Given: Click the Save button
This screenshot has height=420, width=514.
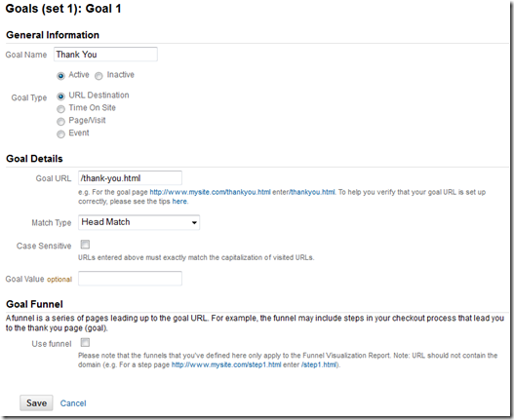Looking at the screenshot, I should (x=36, y=402).
